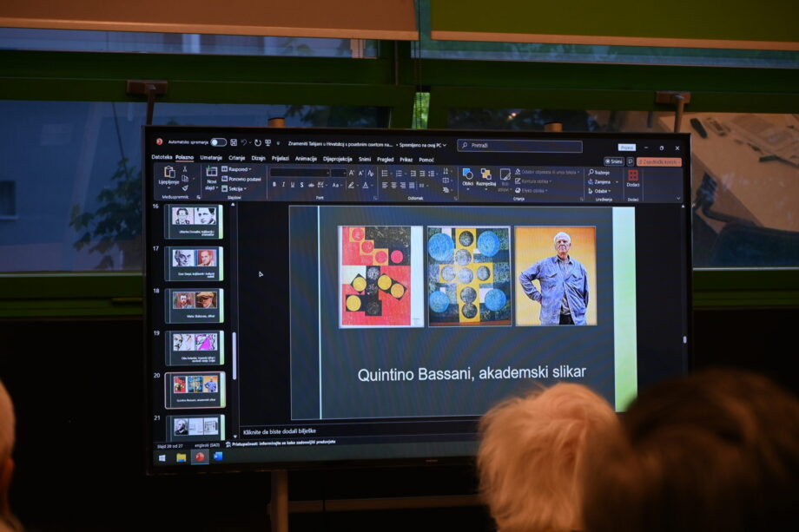
Task: Toggle Align Right paragraph button
Action: (x=403, y=186)
